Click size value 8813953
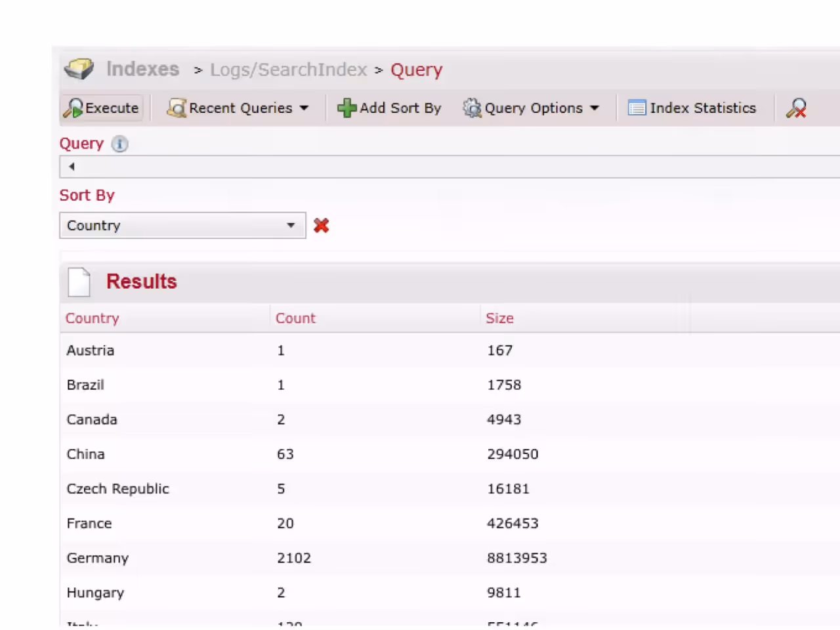This screenshot has height=630, width=840. [x=517, y=558]
